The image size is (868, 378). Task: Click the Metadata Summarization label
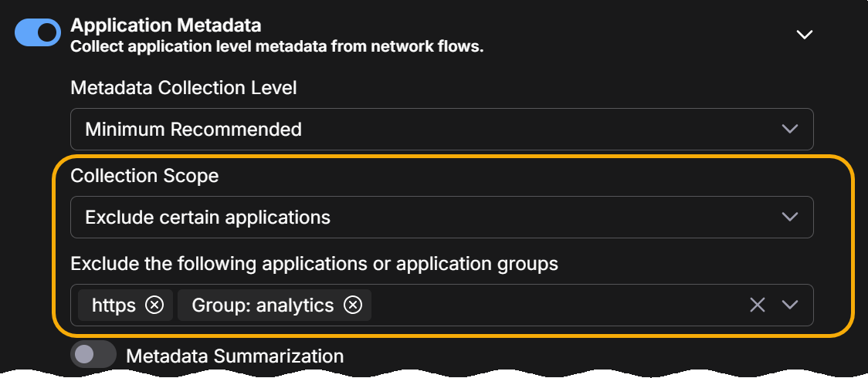coord(235,356)
